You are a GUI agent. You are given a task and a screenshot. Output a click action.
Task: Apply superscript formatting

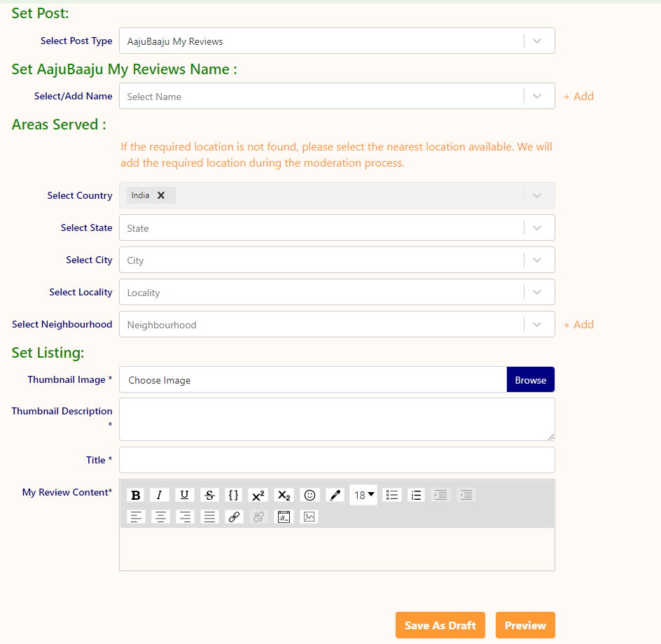click(x=258, y=495)
